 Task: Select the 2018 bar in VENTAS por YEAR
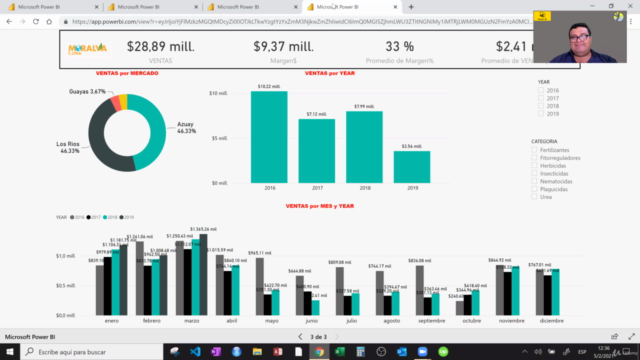(364, 147)
